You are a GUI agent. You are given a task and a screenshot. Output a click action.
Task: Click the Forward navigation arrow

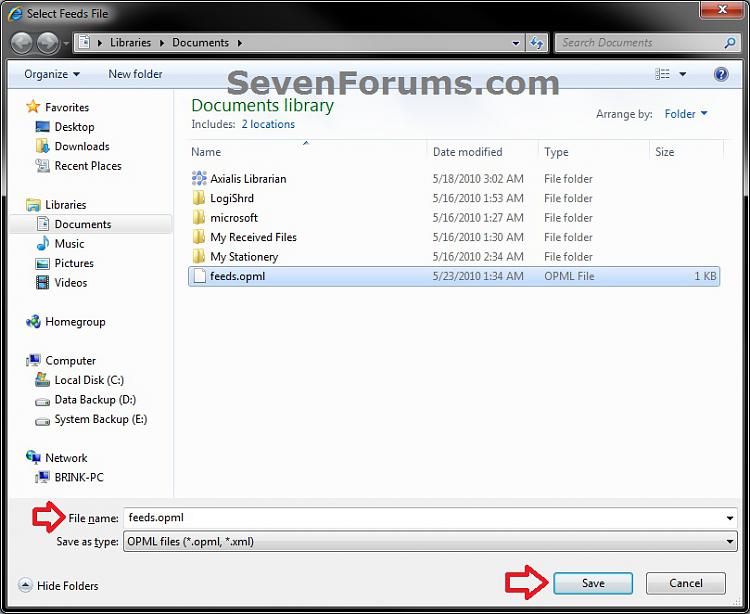click(48, 43)
